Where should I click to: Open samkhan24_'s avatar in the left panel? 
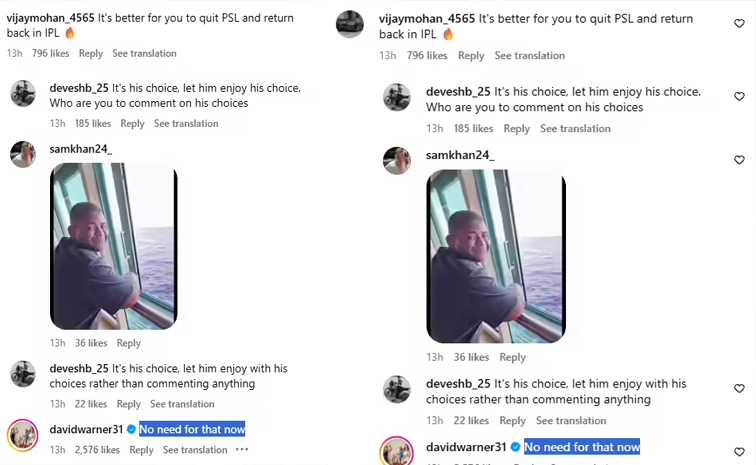click(x=23, y=154)
